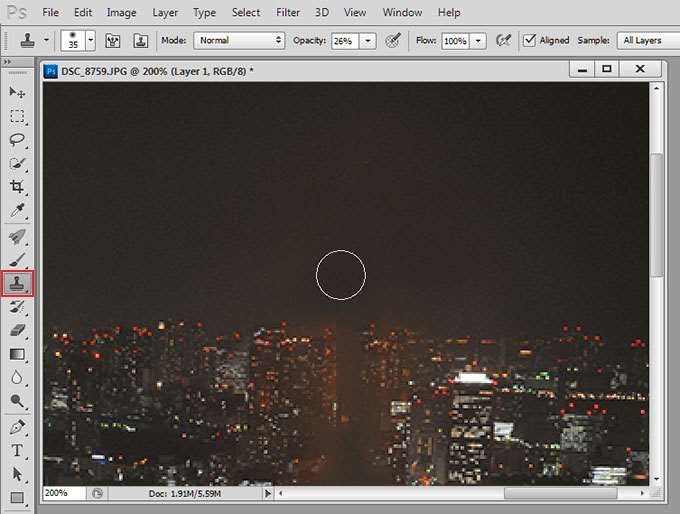Maximize the DSC_8759.JPG document window

tap(606, 69)
